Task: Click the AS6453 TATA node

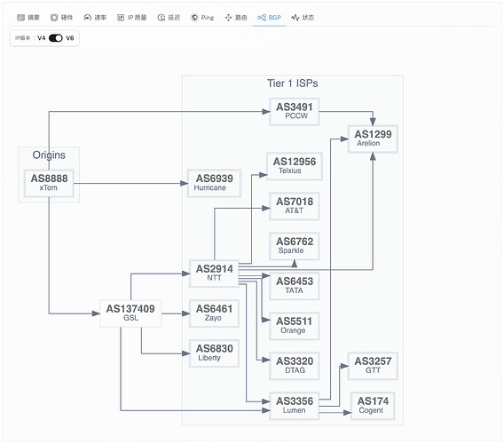Action: click(295, 286)
